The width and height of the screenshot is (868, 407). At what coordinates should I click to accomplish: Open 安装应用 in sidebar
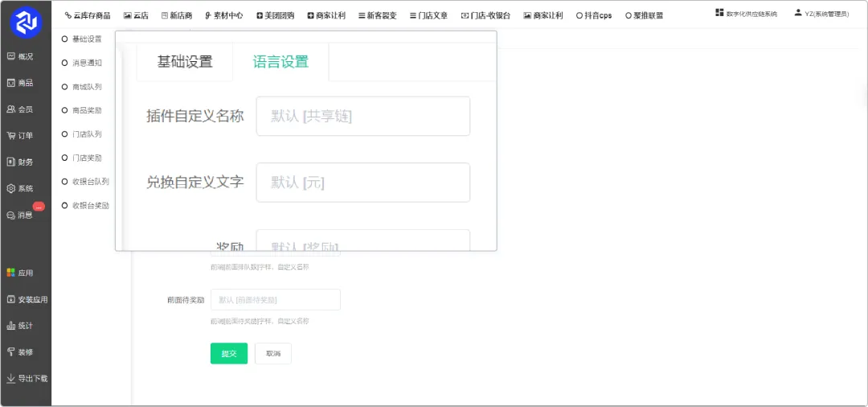pyautogui.click(x=27, y=299)
